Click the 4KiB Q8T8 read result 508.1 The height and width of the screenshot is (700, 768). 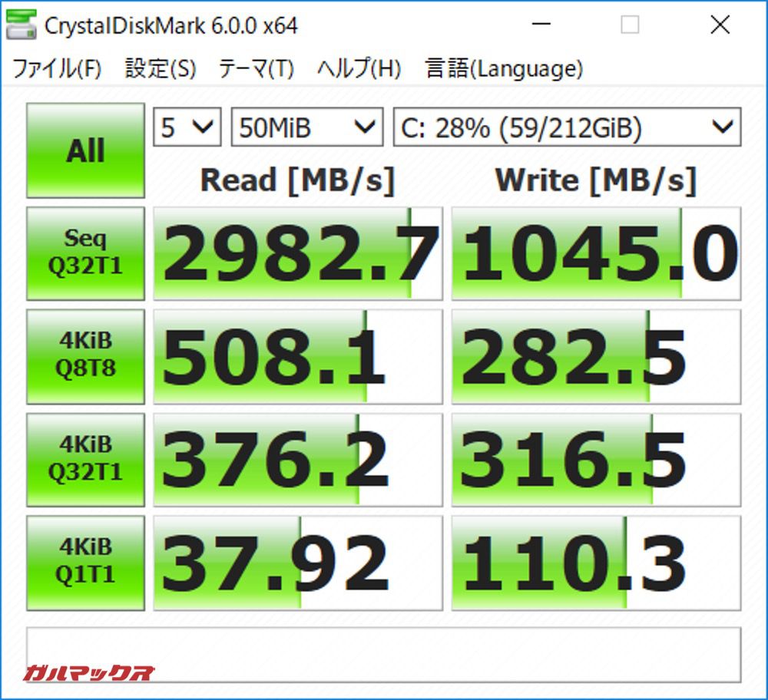tap(298, 356)
